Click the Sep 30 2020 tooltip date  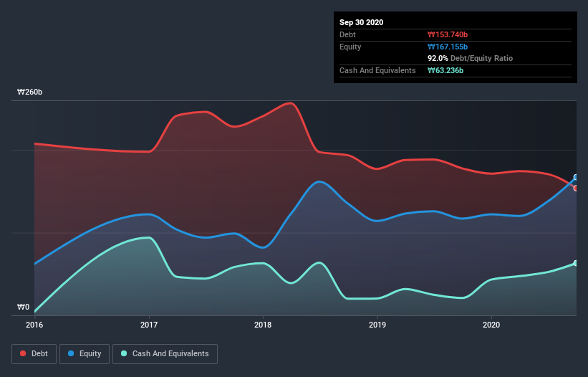[x=362, y=22]
